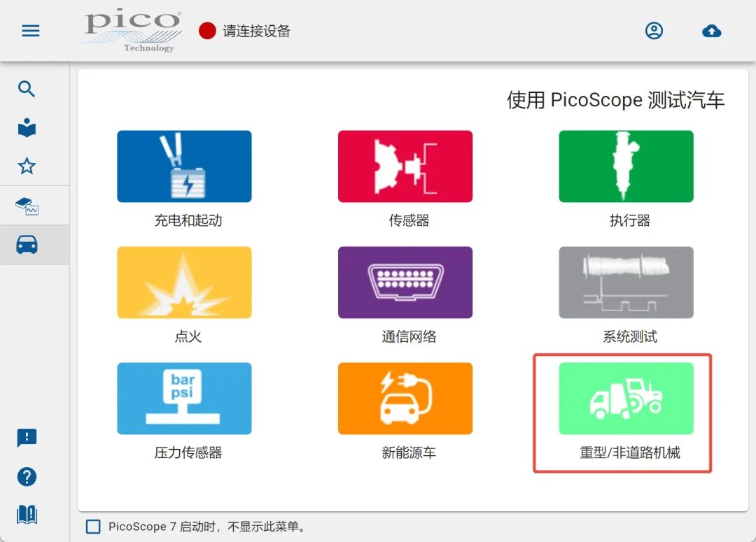Click the 点火 label text
The height and width of the screenshot is (542, 756).
pos(188,336)
